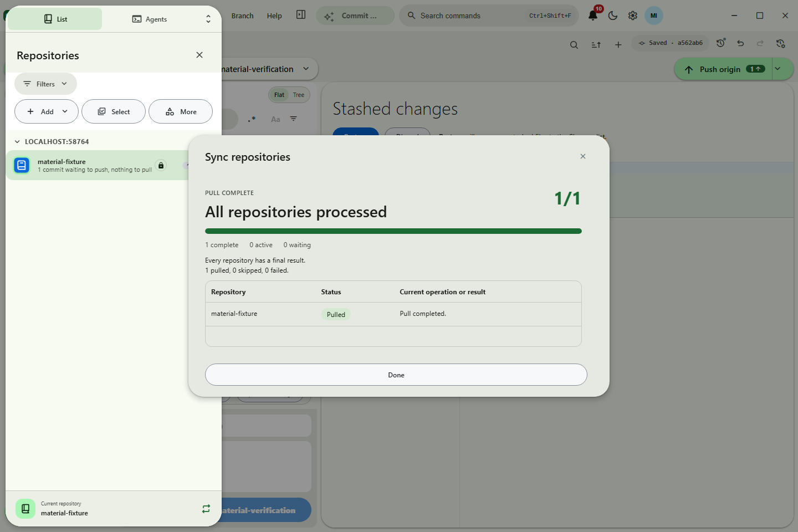
Task: Open the Filters dropdown
Action: [45, 84]
